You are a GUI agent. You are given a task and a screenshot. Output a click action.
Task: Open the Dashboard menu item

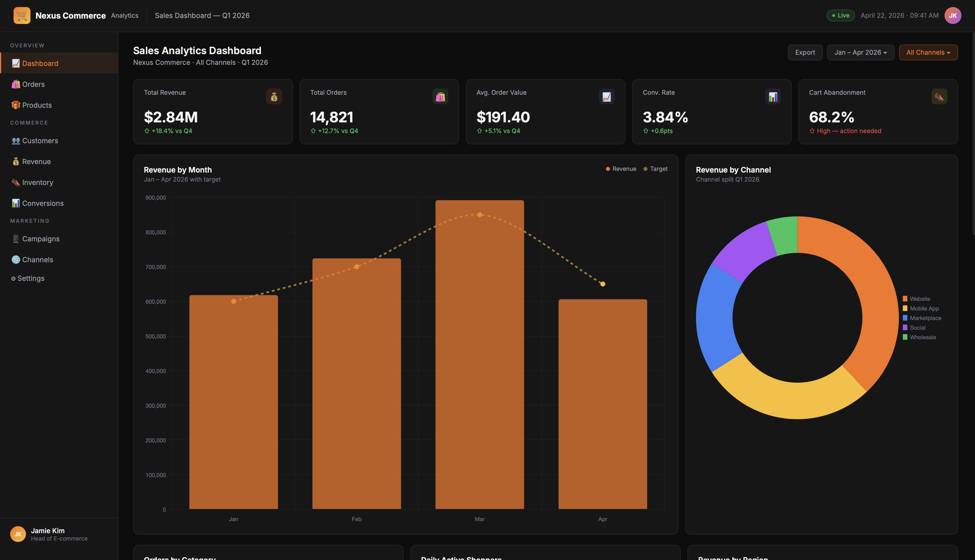click(59, 63)
